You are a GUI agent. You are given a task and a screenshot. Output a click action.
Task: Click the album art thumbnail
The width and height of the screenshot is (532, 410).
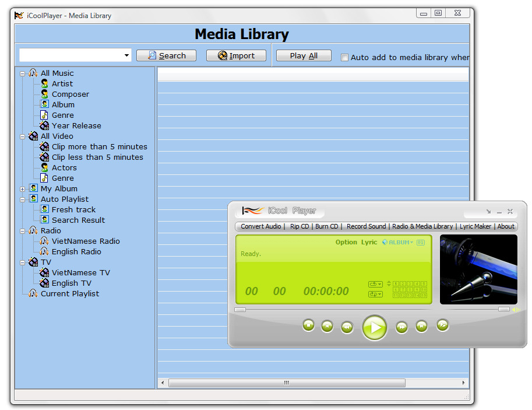478,269
